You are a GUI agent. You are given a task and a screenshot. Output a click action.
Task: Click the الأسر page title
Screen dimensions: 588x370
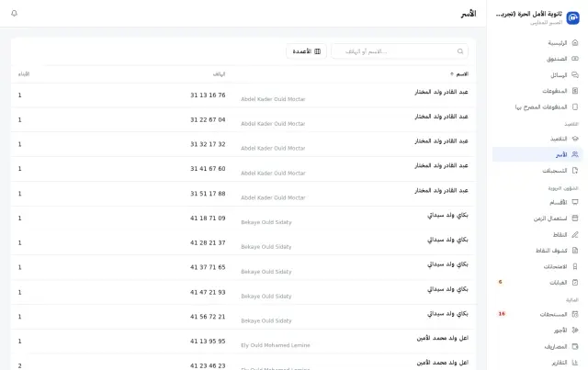coord(469,14)
